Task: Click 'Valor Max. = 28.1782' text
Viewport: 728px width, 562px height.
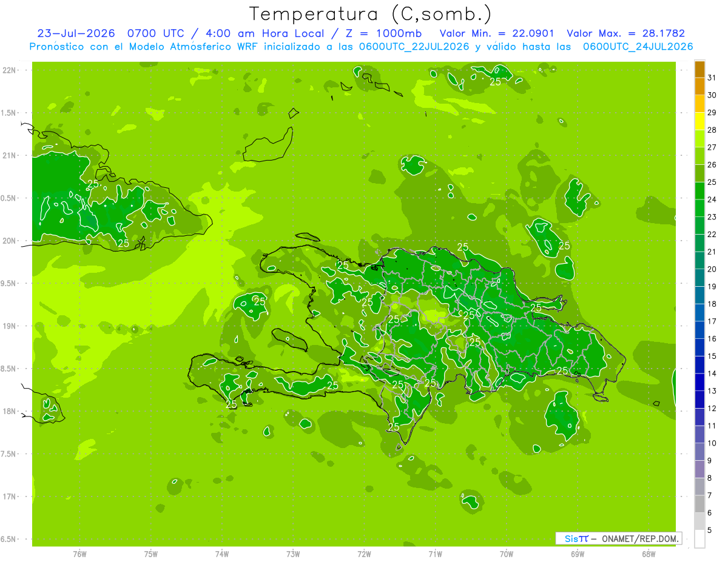Action: point(625,33)
